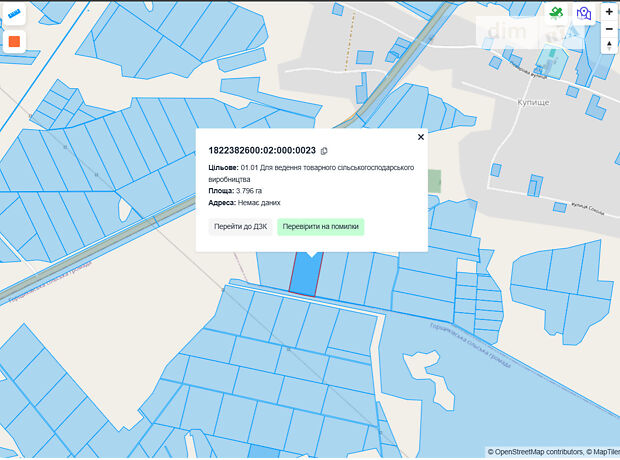The height and width of the screenshot is (460, 620).
Task: Reset map bearing with compass arrow
Action: click(x=609, y=46)
